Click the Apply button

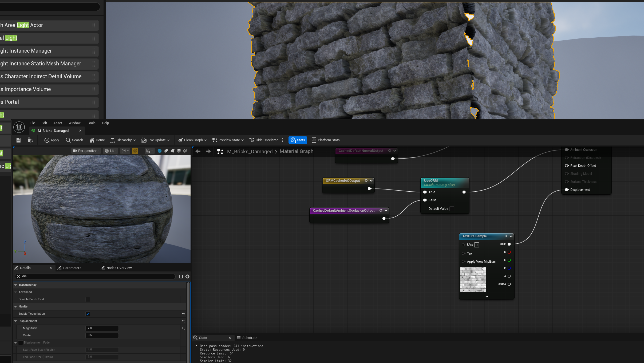[52, 140]
